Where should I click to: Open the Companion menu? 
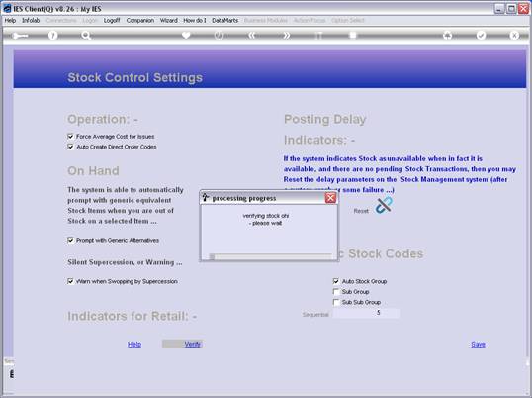[x=140, y=21]
